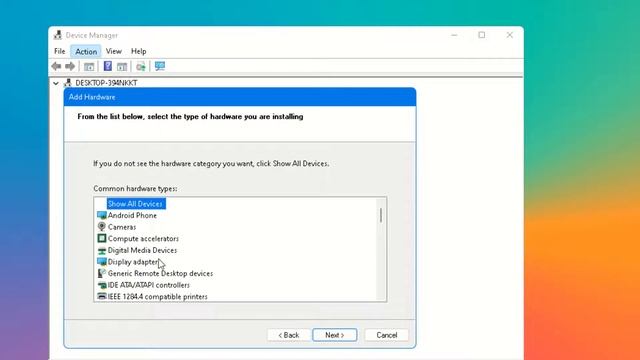The image size is (640, 360).
Task: Click the hardware types list scrollbar thumb
Action: tap(381, 215)
